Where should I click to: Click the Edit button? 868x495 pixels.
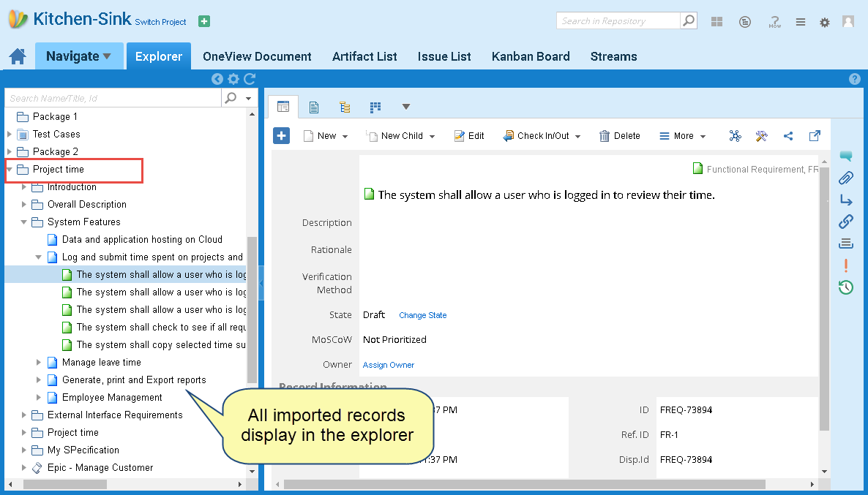pyautogui.click(x=469, y=135)
